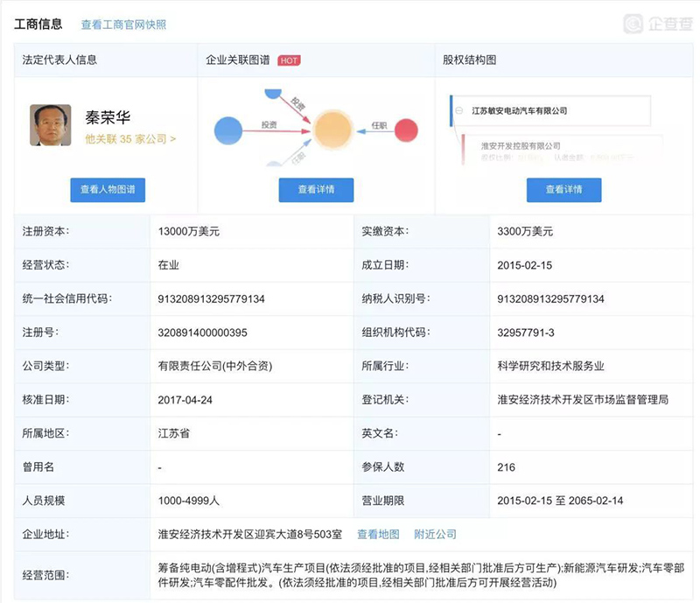This screenshot has width=700, height=603.
Task: Click the 查看人物图谱 button
Action: 108,190
